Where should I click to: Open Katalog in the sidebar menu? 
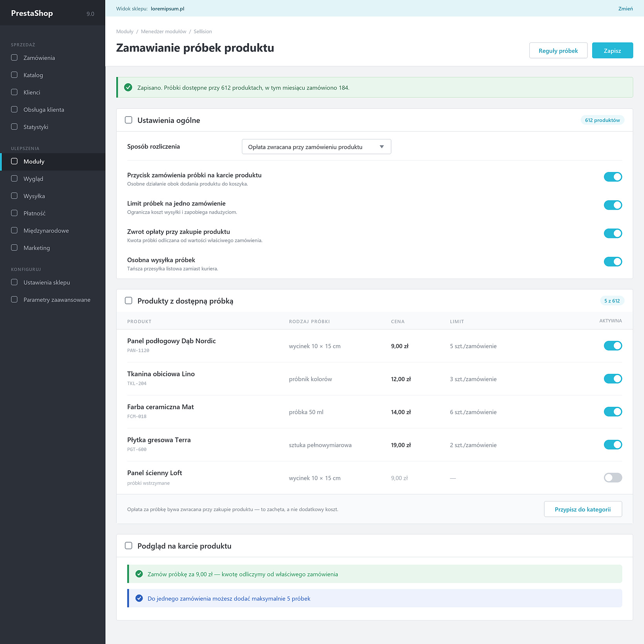pos(53,75)
